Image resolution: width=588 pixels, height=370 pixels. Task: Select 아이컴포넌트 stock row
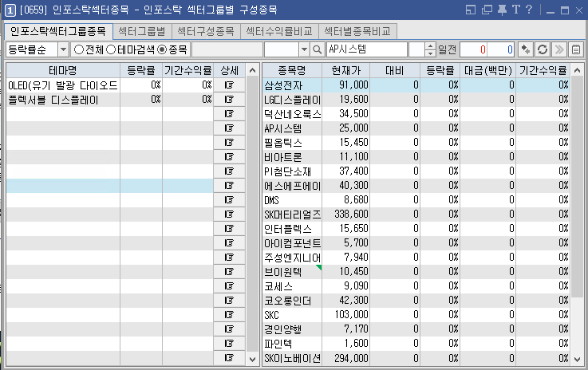416,243
